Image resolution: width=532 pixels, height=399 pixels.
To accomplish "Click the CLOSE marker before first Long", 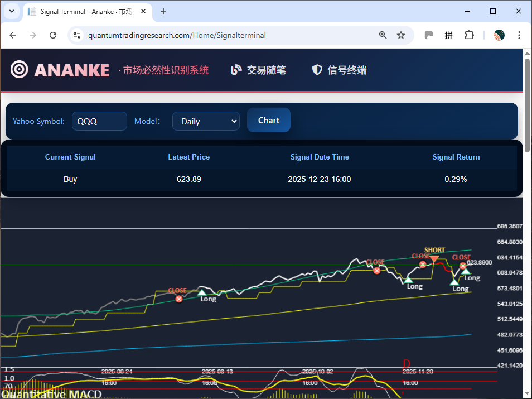I will [179, 299].
